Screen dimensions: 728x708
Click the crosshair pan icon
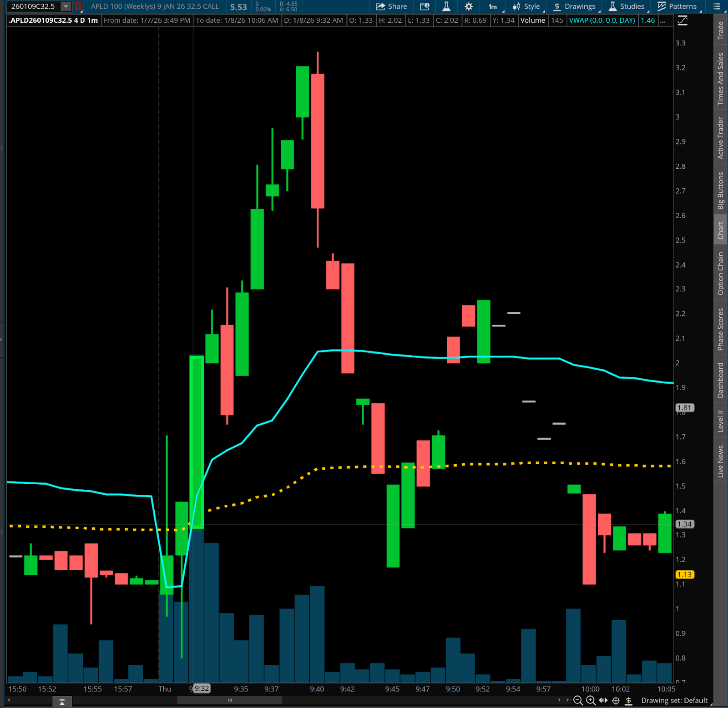click(616, 700)
